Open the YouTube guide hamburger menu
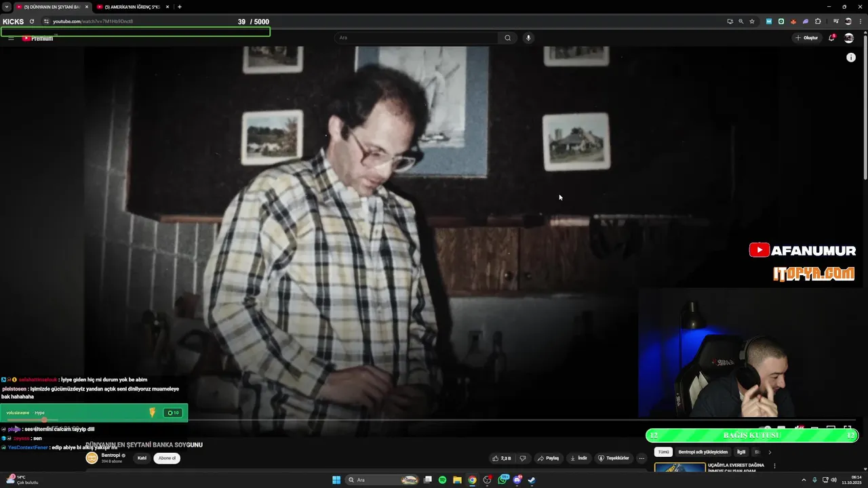Screen dimensions: 868x488 coord(11,38)
